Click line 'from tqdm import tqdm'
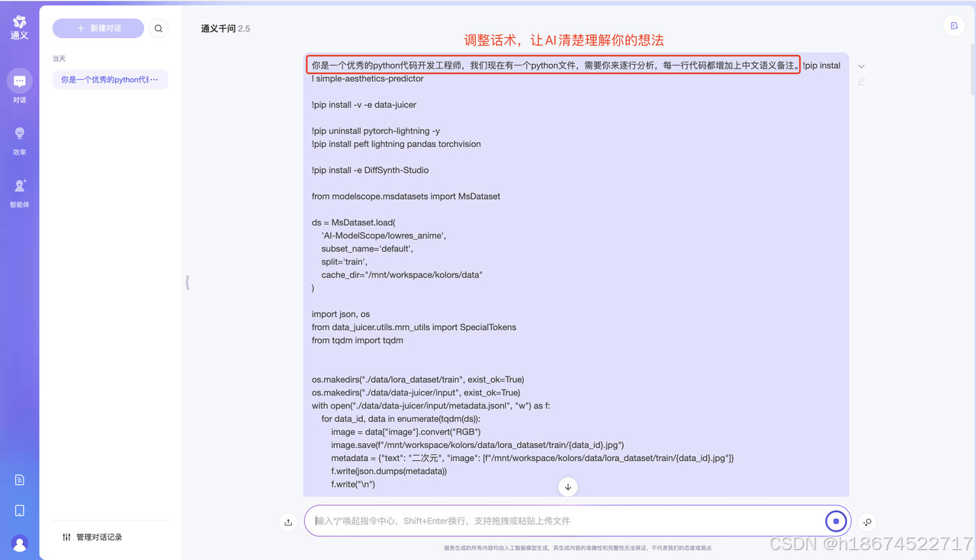976x560 pixels. click(x=358, y=341)
